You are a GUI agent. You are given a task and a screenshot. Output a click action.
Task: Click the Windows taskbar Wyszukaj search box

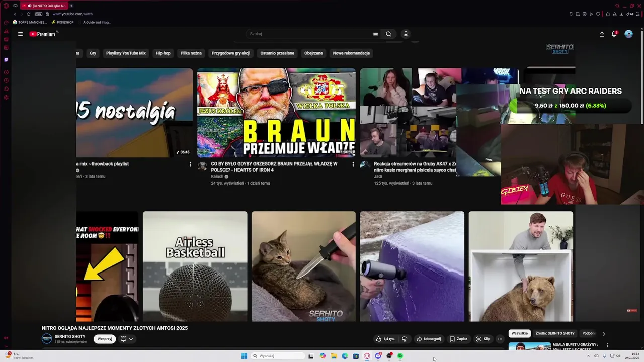(x=278, y=356)
